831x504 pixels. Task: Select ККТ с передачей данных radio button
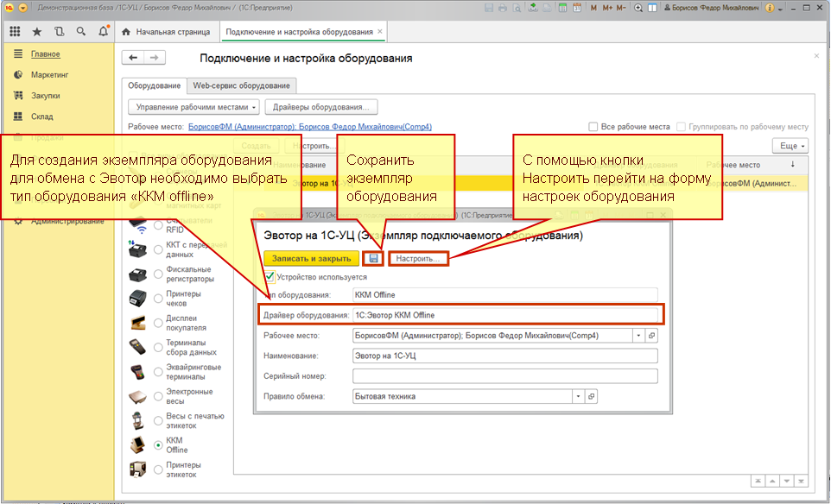point(158,250)
